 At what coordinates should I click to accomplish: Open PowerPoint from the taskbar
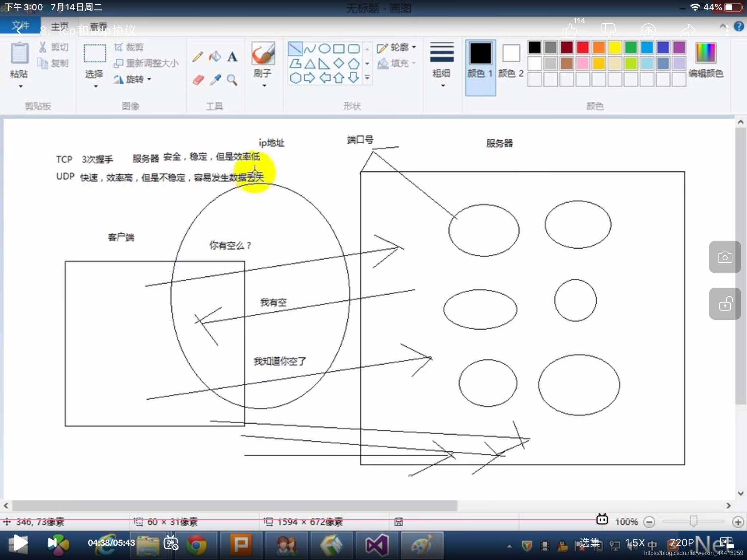click(241, 545)
